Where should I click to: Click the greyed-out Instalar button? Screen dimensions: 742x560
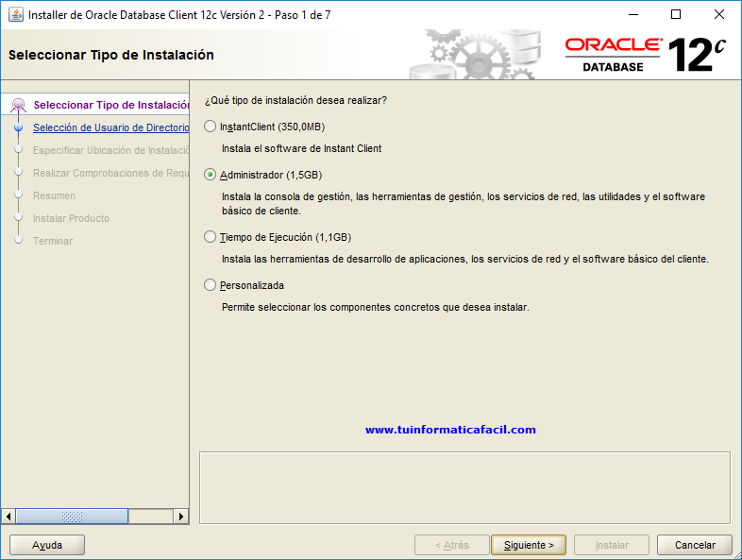tap(612, 545)
